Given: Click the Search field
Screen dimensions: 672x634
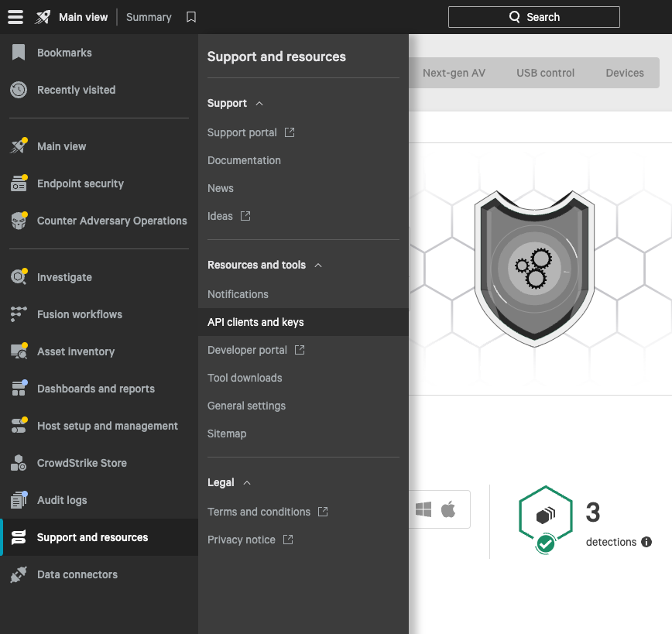Looking at the screenshot, I should point(533,17).
